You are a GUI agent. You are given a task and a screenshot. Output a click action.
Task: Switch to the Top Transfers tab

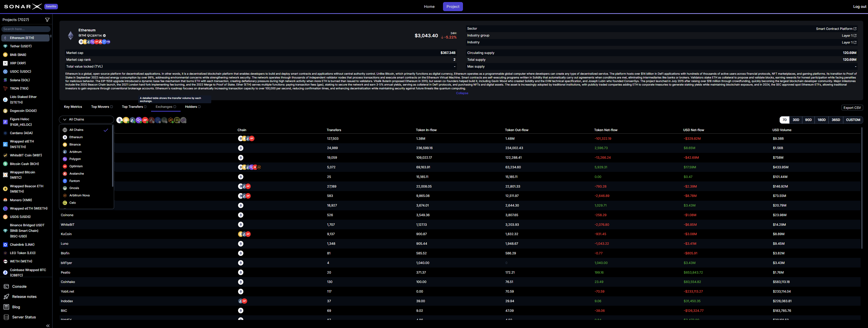[132, 107]
